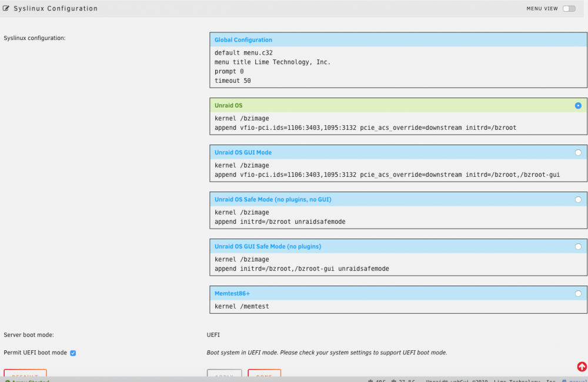588x382 pixels.
Task: Edit the Memtest86+ kernel text area
Action: [x=398, y=306]
